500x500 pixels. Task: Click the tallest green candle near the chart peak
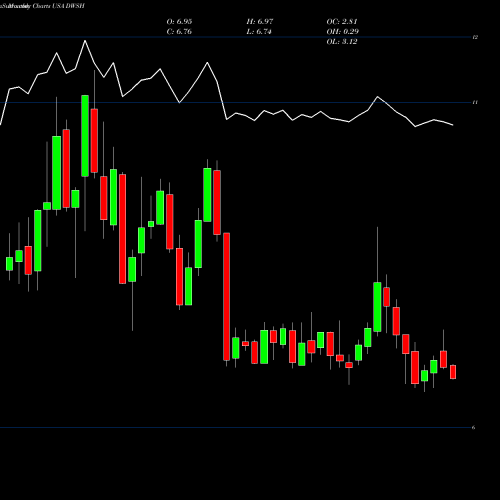click(85, 136)
